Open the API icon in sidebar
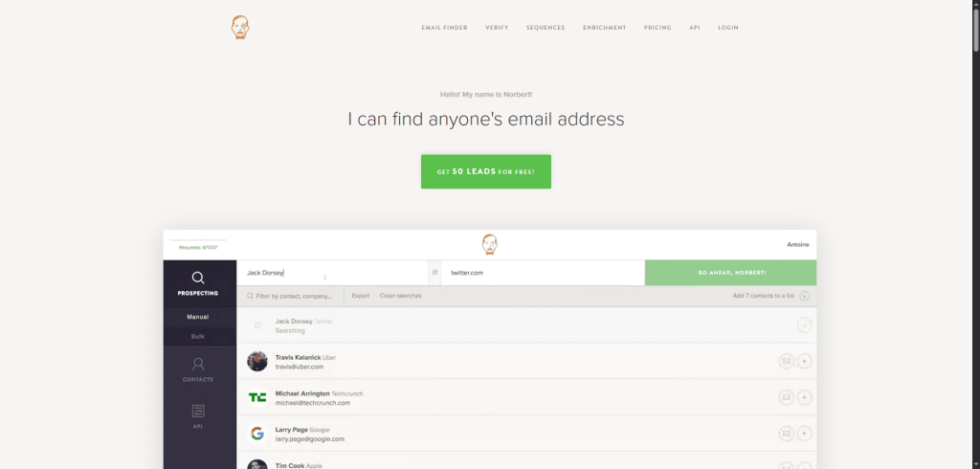The width and height of the screenshot is (980, 469). click(198, 411)
